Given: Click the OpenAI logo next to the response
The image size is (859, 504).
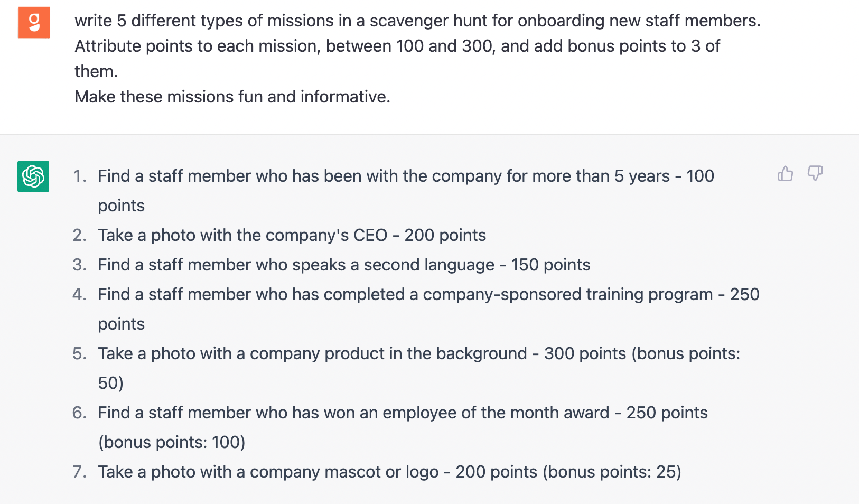Looking at the screenshot, I should tap(33, 176).
